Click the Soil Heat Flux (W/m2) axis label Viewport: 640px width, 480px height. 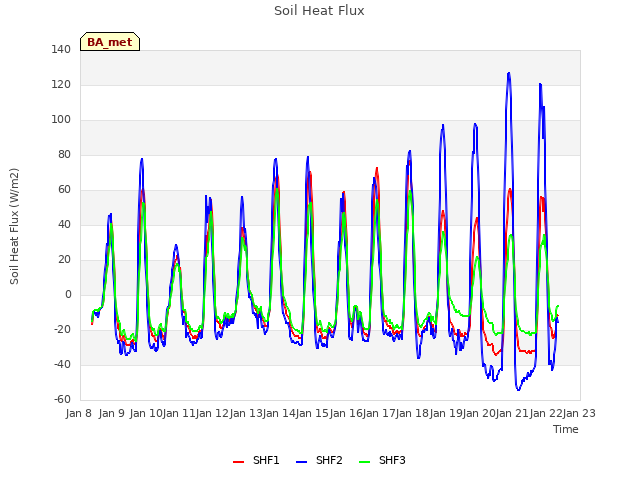pyautogui.click(x=14, y=226)
